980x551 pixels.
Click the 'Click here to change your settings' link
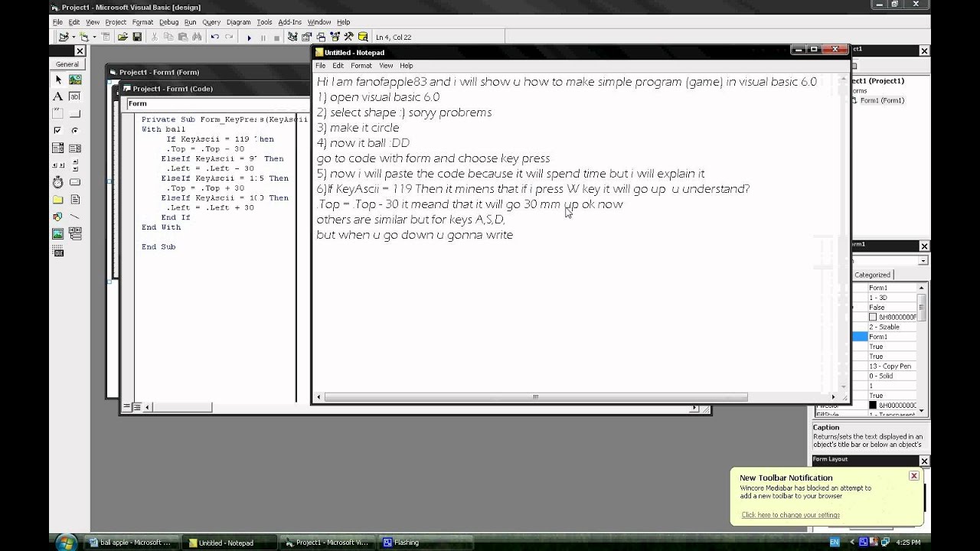tap(790, 515)
